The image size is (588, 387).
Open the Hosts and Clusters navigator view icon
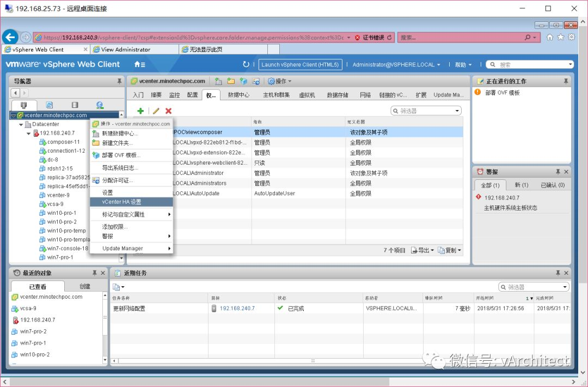23,105
